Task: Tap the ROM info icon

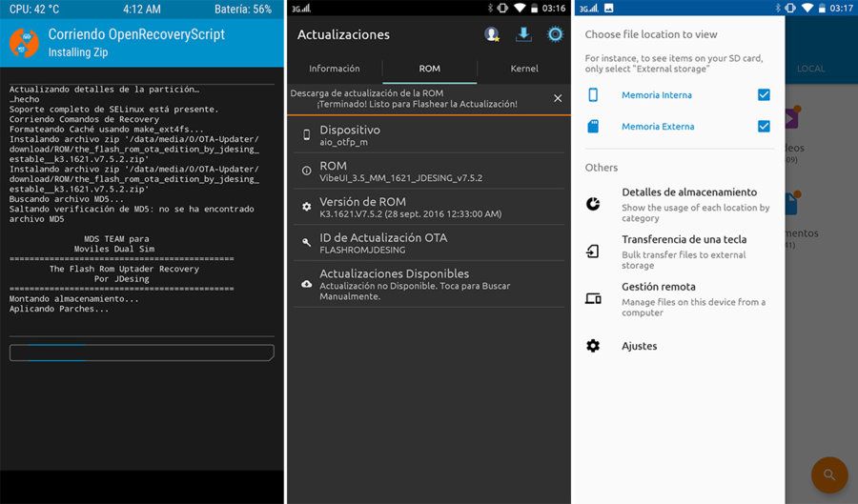Action: [306, 171]
